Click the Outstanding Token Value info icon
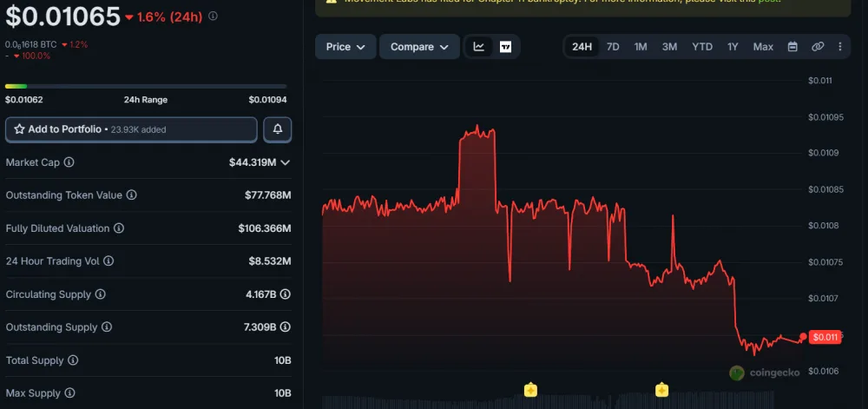Image resolution: width=868 pixels, height=409 pixels. click(131, 195)
